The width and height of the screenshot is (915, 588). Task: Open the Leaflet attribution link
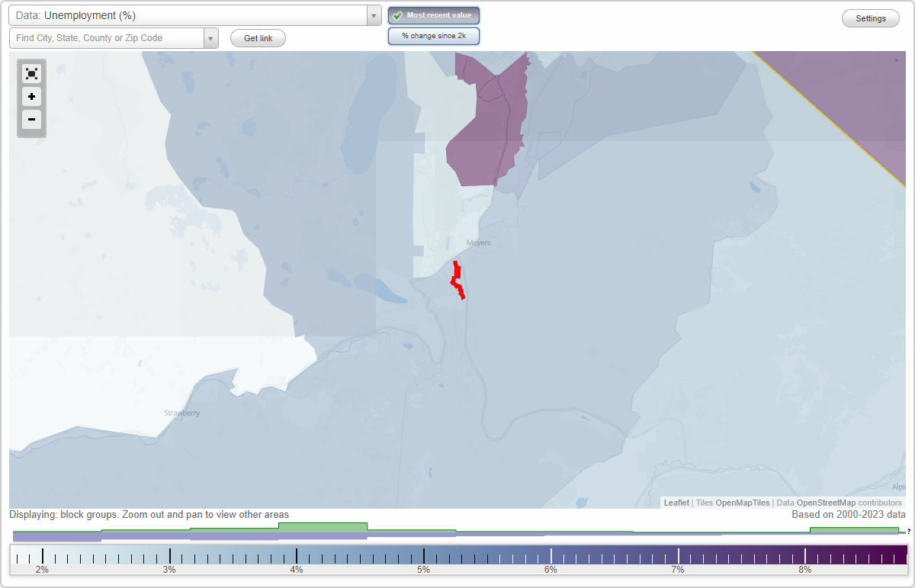point(676,503)
